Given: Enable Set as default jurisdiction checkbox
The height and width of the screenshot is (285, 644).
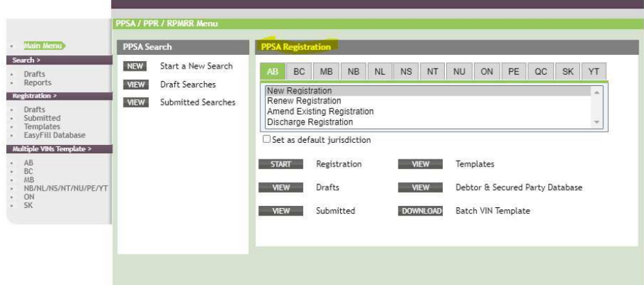Looking at the screenshot, I should (x=267, y=139).
